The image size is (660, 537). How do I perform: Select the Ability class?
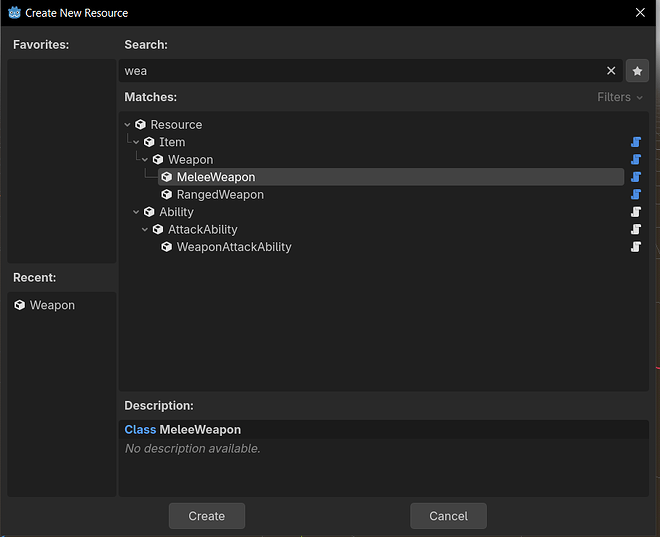176,212
